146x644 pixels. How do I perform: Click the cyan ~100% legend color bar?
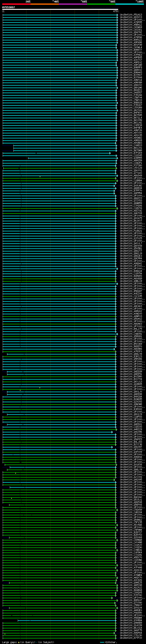coord(130,4)
